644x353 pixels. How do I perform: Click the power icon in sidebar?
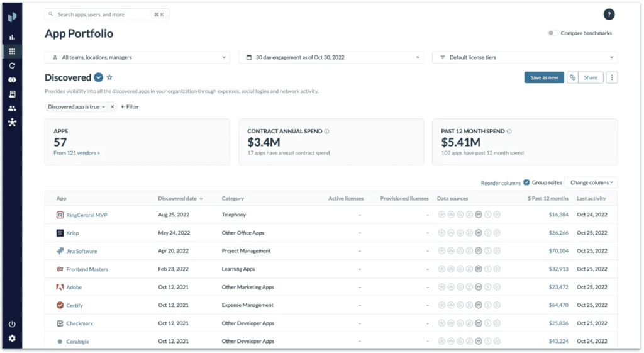click(x=13, y=324)
